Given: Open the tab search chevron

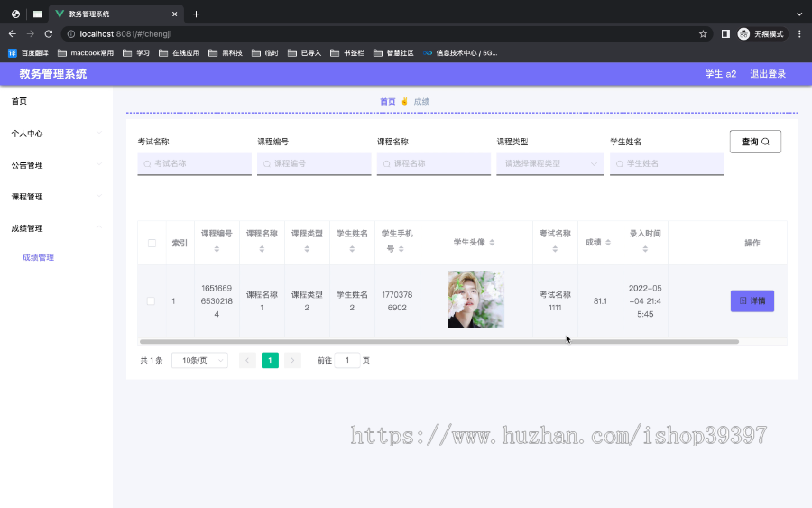Looking at the screenshot, I should [x=799, y=14].
